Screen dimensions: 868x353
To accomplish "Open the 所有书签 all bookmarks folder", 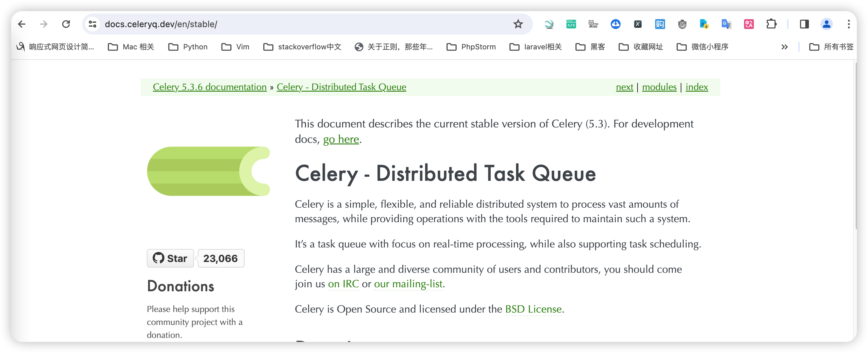I will click(x=831, y=47).
